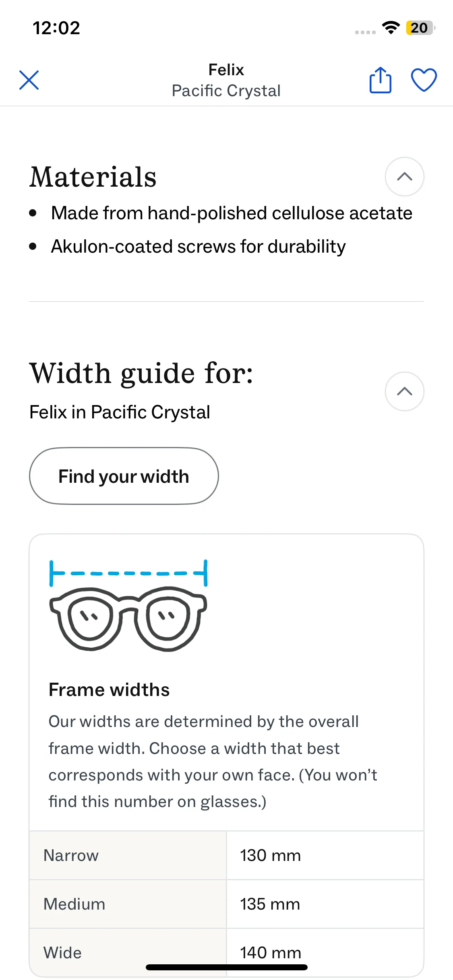Tap the 12:02 clock
Screen dimensions: 453x980
[x=56, y=28]
